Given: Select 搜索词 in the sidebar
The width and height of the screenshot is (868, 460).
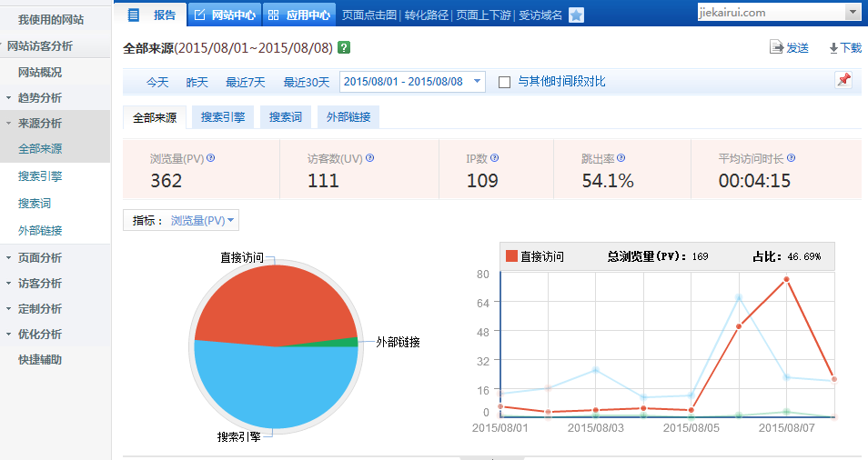Looking at the screenshot, I should (x=35, y=204).
